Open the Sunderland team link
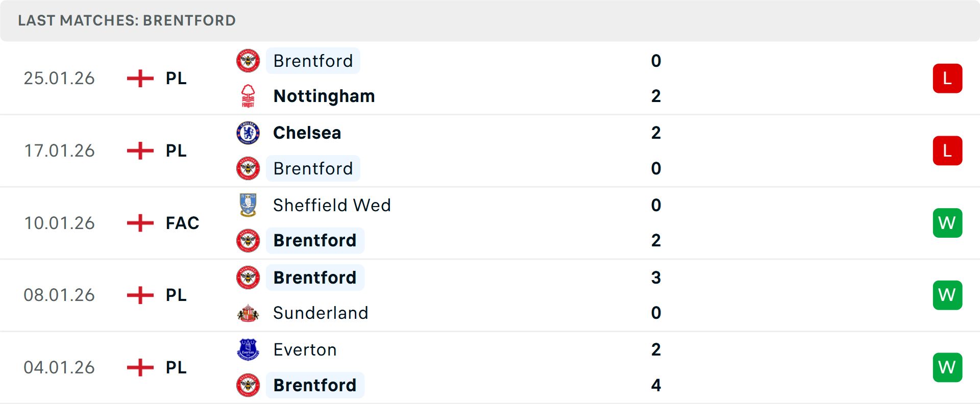Viewport: 980px width, 404px height. point(321,313)
